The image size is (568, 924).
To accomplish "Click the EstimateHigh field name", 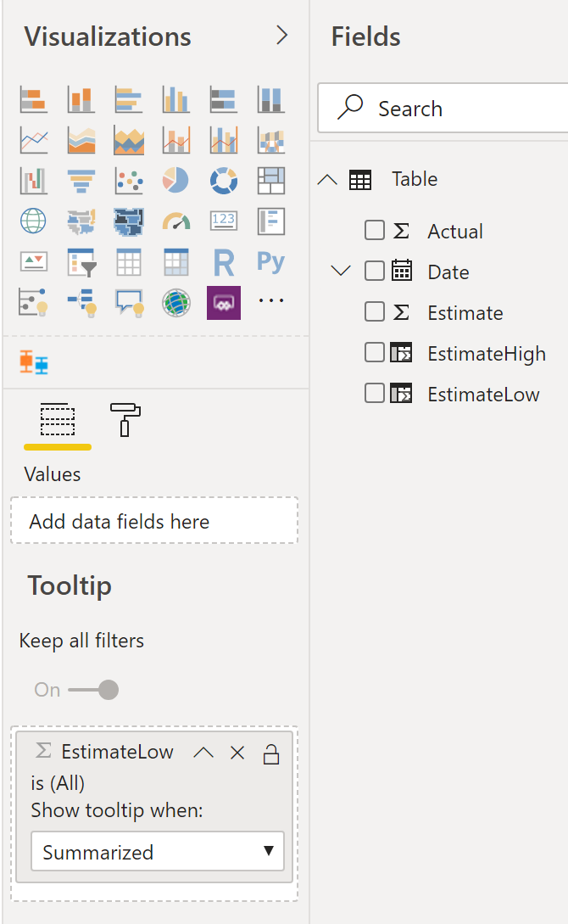I will click(x=487, y=354).
